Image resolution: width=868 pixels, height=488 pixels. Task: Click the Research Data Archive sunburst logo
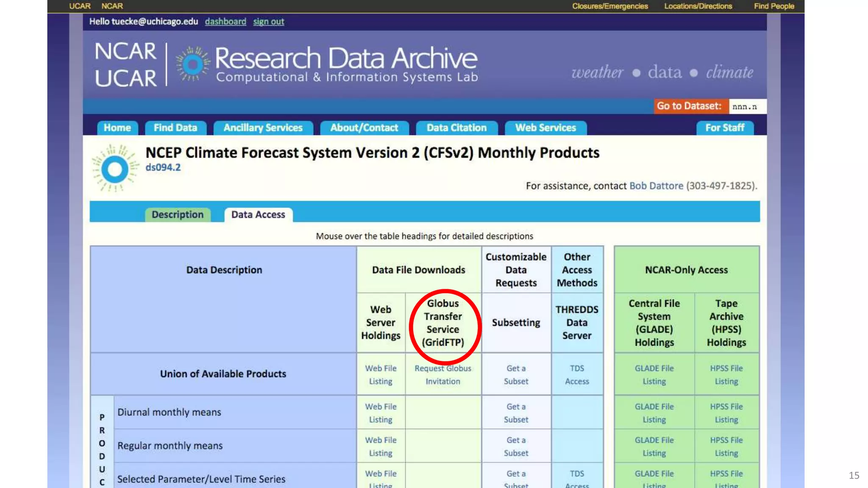click(193, 64)
